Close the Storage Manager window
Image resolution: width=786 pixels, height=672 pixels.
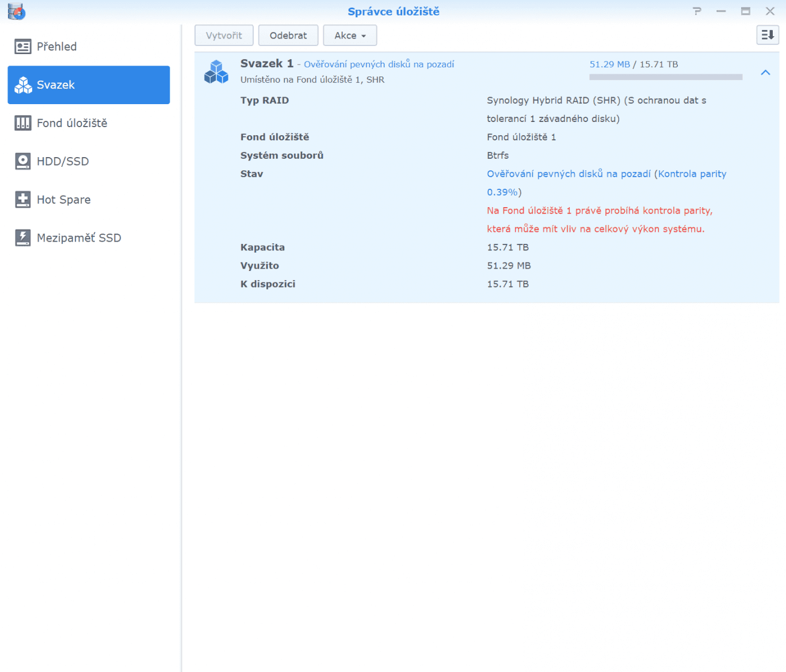pyautogui.click(x=770, y=11)
